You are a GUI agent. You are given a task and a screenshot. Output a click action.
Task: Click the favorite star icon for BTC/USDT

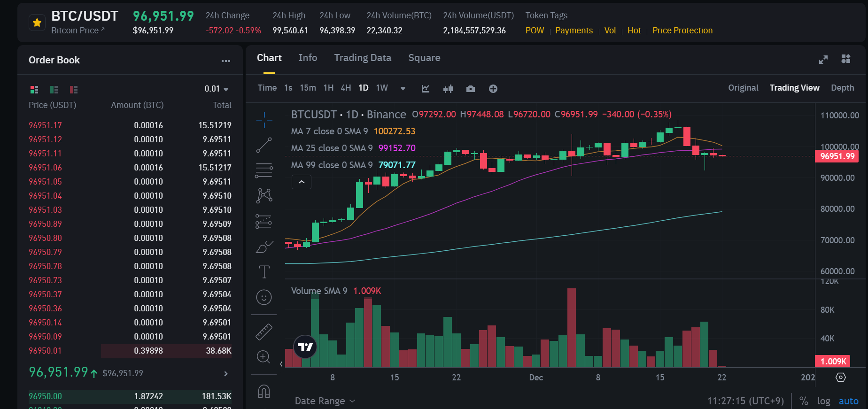pos(37,23)
